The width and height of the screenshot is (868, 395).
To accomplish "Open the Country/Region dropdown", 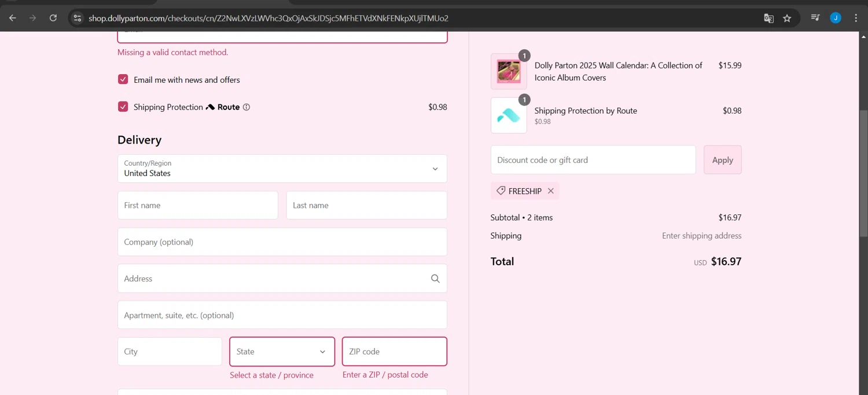I will [282, 169].
